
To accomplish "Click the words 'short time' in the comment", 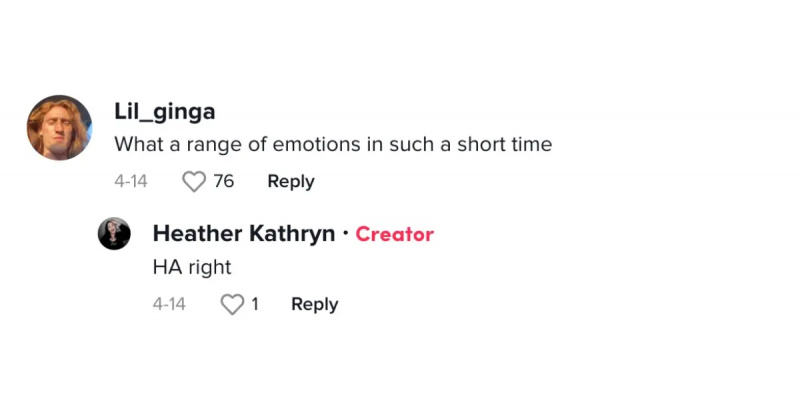I will (x=505, y=144).
